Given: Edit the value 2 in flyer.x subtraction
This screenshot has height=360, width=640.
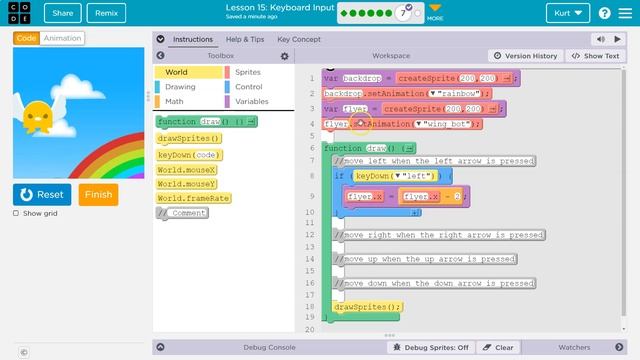Looking at the screenshot, I should [457, 197].
